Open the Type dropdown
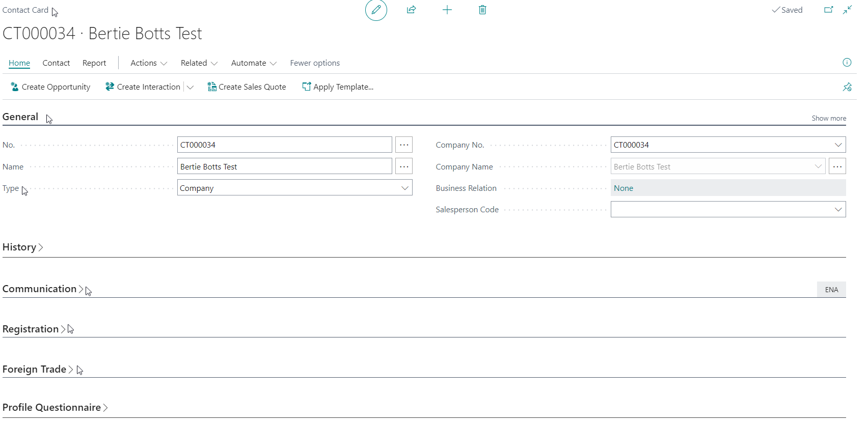This screenshot has width=868, height=423. [404, 188]
